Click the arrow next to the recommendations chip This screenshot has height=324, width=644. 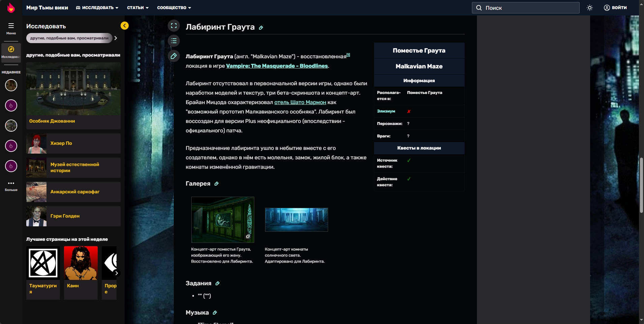(x=116, y=38)
